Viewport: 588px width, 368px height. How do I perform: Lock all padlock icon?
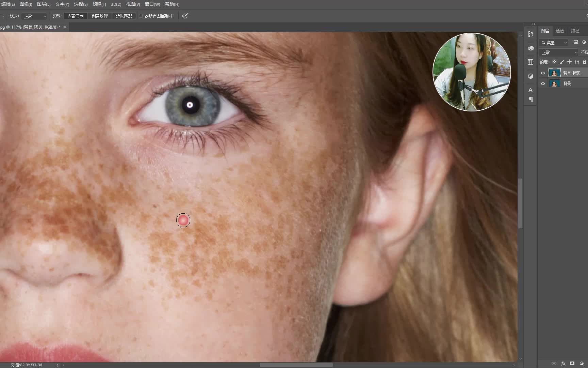tap(585, 62)
